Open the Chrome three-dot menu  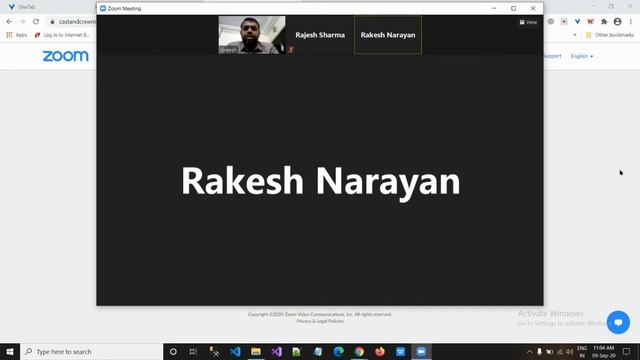631,22
